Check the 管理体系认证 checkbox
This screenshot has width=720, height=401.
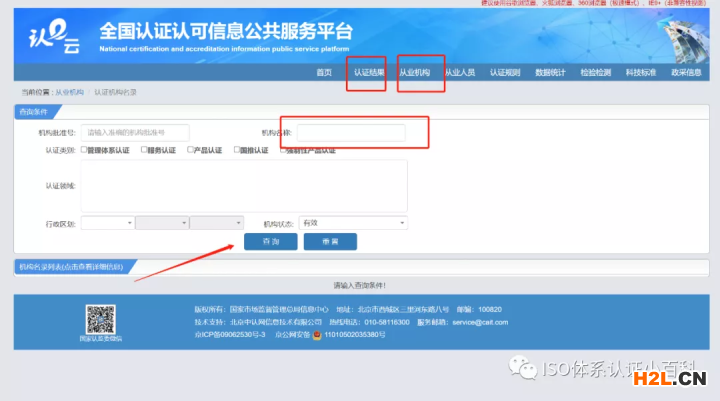tap(84, 150)
